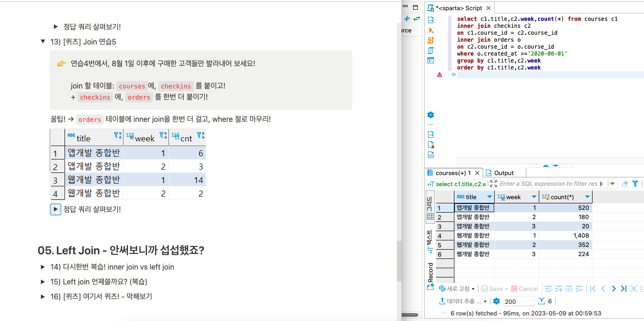The height and width of the screenshot is (321, 644).
Task: Expand '15) Left join 언제쓸까요? (복습)'
Action: (43, 282)
